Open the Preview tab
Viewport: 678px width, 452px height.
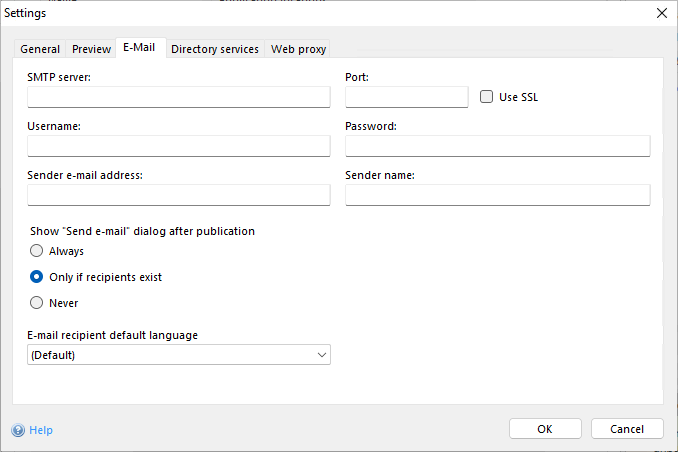pyautogui.click(x=91, y=49)
